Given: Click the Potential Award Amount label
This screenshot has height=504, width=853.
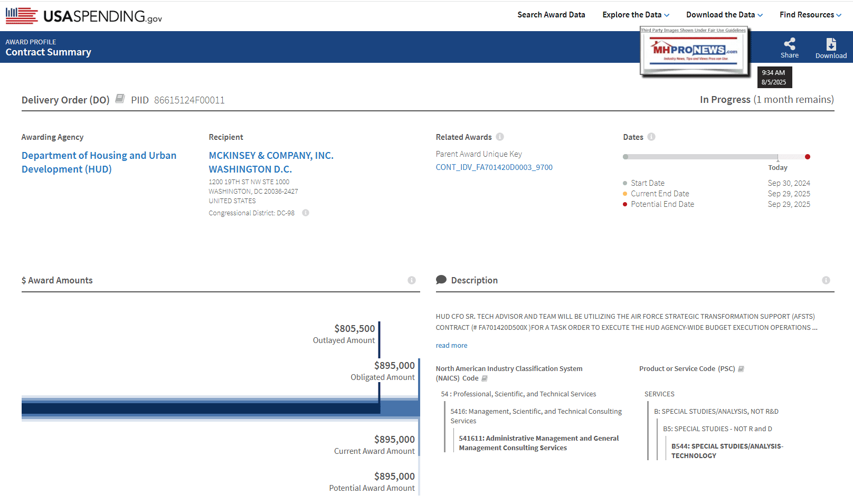Looking at the screenshot, I should [372, 488].
